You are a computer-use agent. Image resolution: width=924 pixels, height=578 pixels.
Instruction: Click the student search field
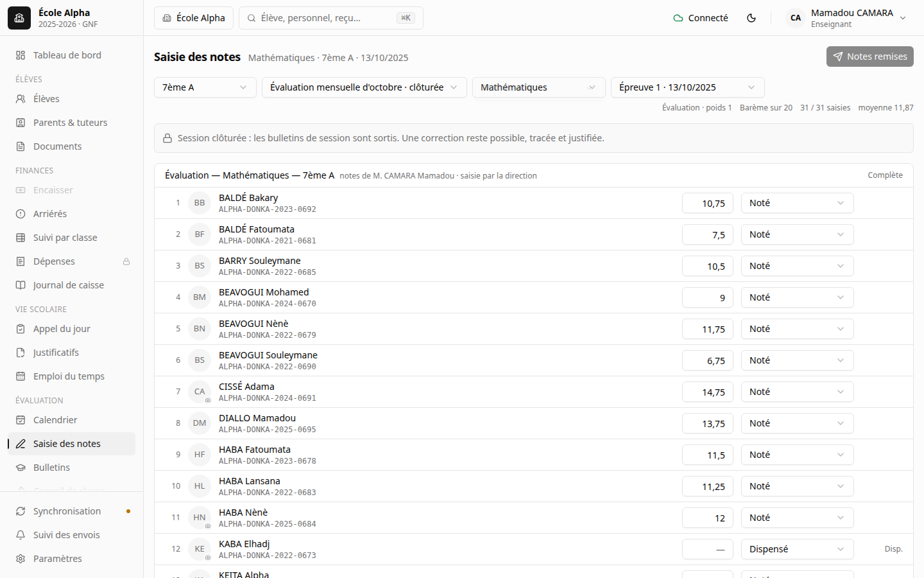331,18
